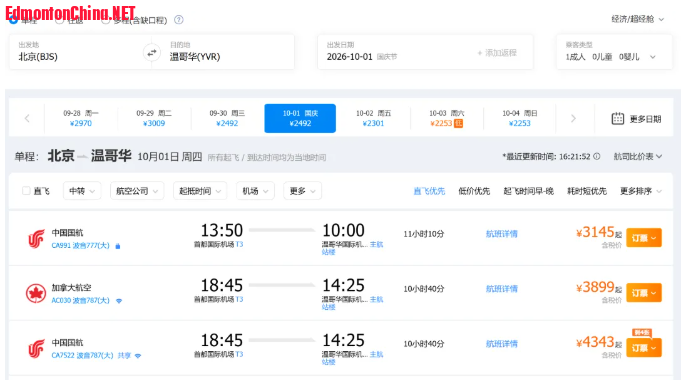Sort by shortest duration first
687x386 pixels.
587,191
